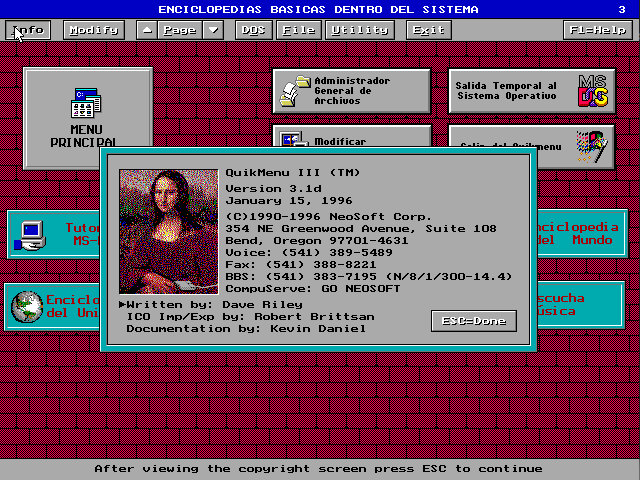Open the Utility menu
The width and height of the screenshot is (640, 480).
360,30
